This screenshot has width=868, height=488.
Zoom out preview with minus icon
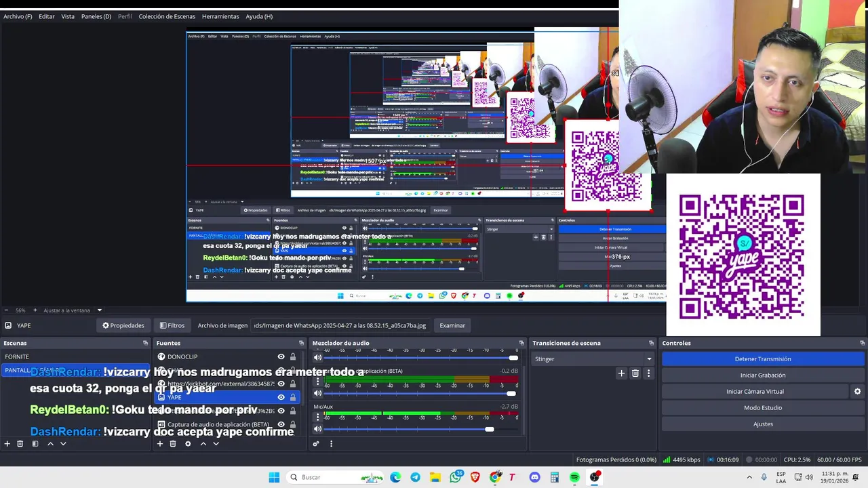pos(6,310)
